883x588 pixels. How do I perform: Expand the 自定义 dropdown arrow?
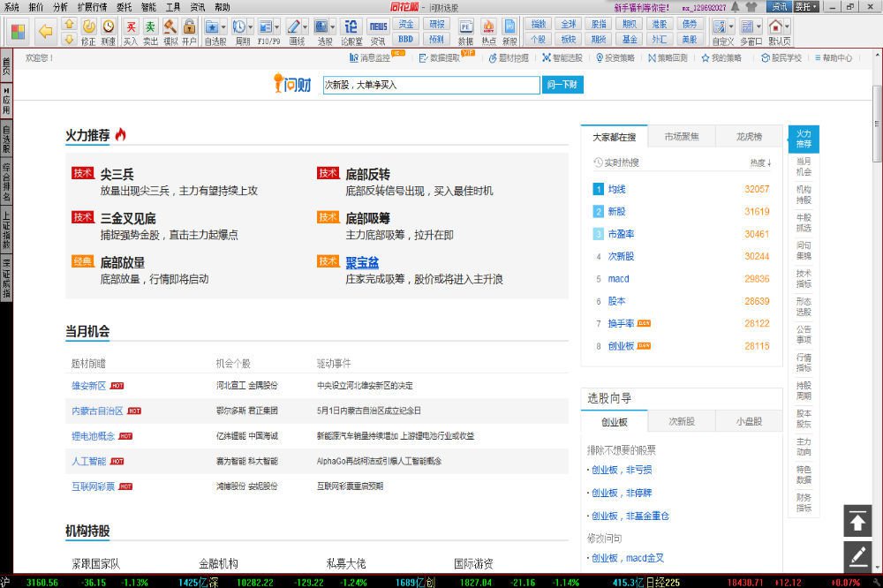coord(731,26)
